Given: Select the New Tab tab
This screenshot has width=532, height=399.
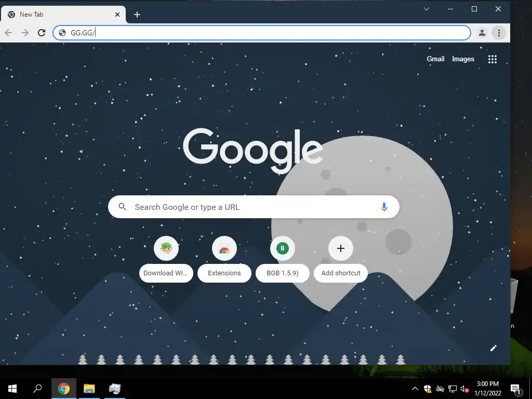Looking at the screenshot, I should pyautogui.click(x=63, y=15).
